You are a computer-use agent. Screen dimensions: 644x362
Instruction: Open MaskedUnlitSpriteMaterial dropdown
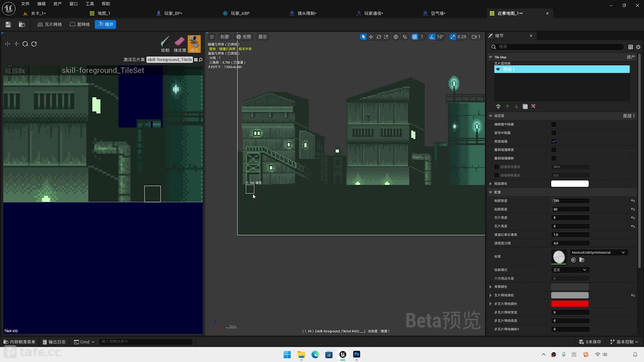(599, 252)
